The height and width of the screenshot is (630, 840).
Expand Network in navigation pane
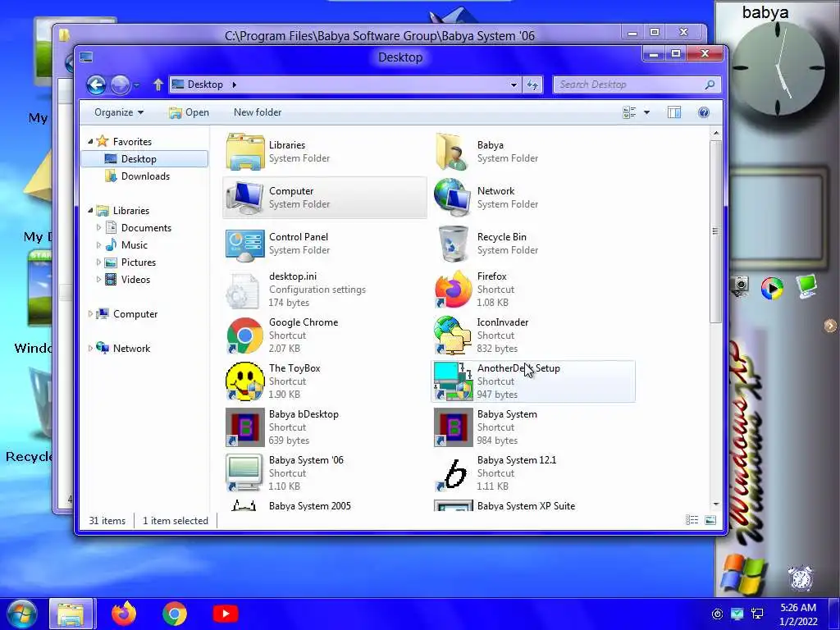coord(90,348)
